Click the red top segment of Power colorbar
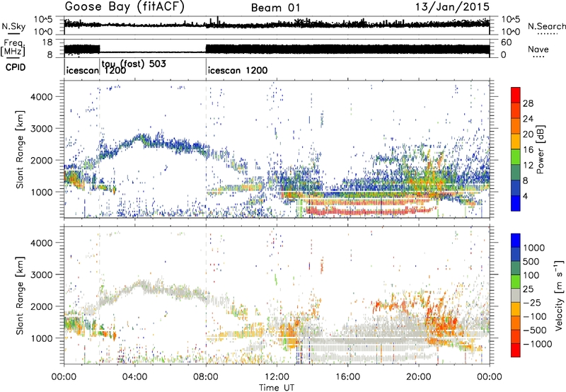 pyautogui.click(x=516, y=95)
